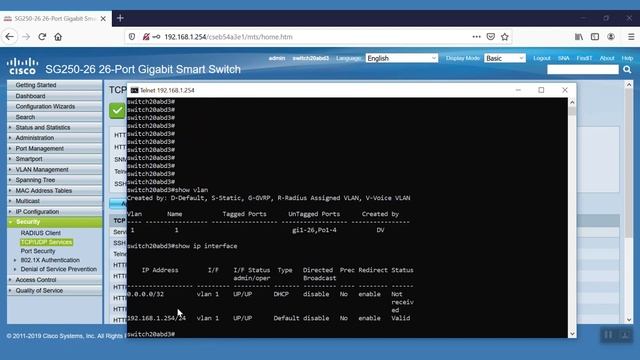This screenshot has width=640, height=360.
Task: Click the SNA link in header
Action: (564, 58)
